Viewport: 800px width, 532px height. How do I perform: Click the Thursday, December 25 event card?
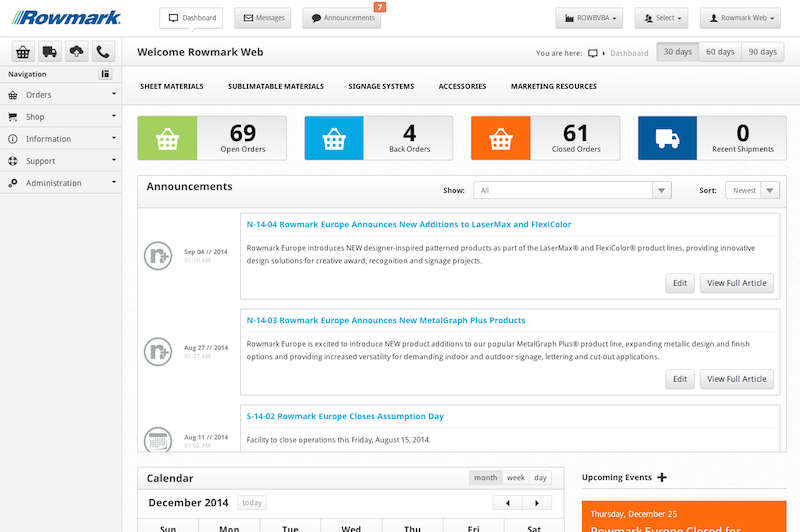click(684, 517)
